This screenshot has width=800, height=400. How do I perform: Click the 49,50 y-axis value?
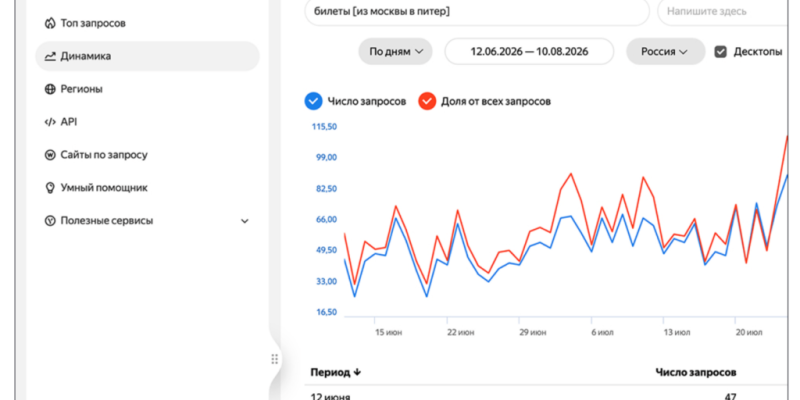tap(327, 250)
